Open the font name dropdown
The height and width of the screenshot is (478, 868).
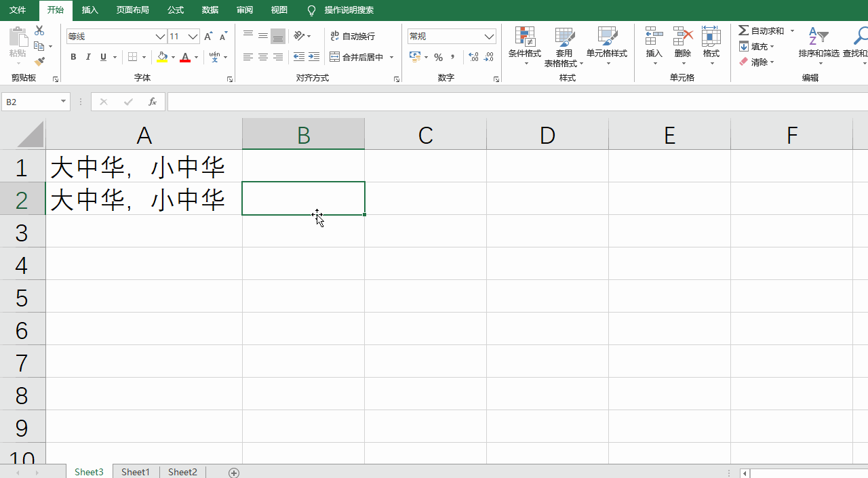[x=159, y=36]
